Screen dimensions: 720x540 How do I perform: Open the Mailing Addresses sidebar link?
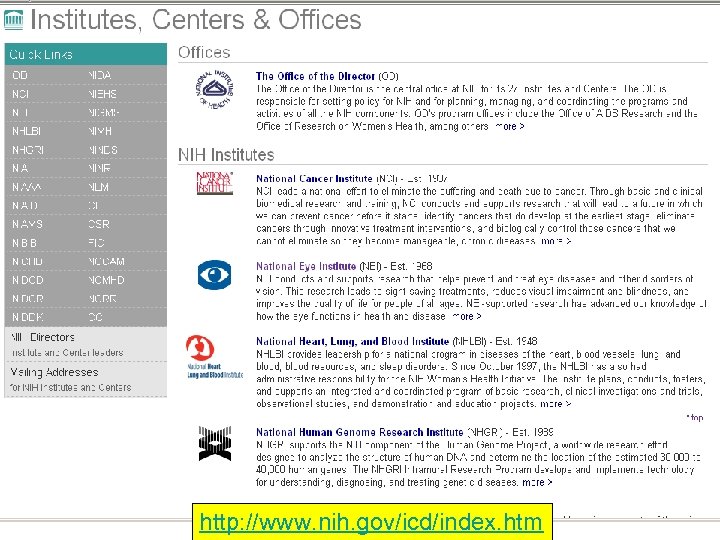pyautogui.click(x=54, y=372)
